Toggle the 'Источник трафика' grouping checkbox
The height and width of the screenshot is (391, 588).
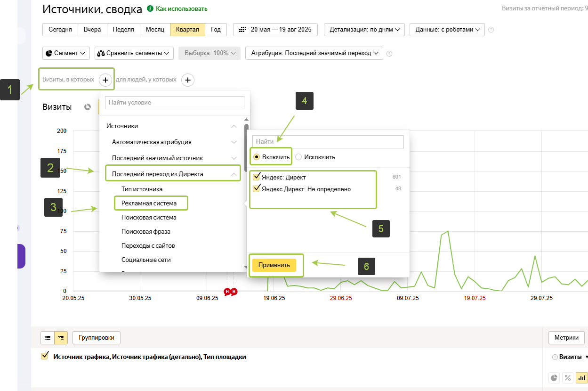coord(45,356)
